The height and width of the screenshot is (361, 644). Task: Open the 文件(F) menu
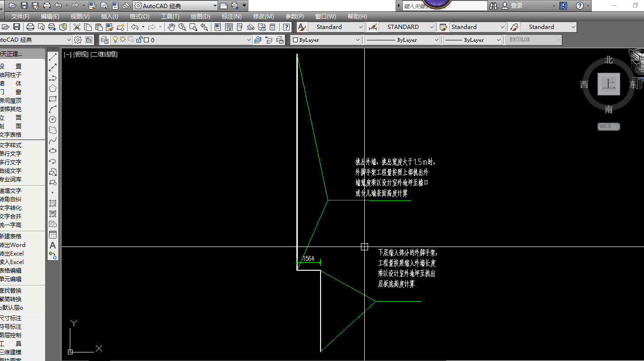click(x=20, y=17)
